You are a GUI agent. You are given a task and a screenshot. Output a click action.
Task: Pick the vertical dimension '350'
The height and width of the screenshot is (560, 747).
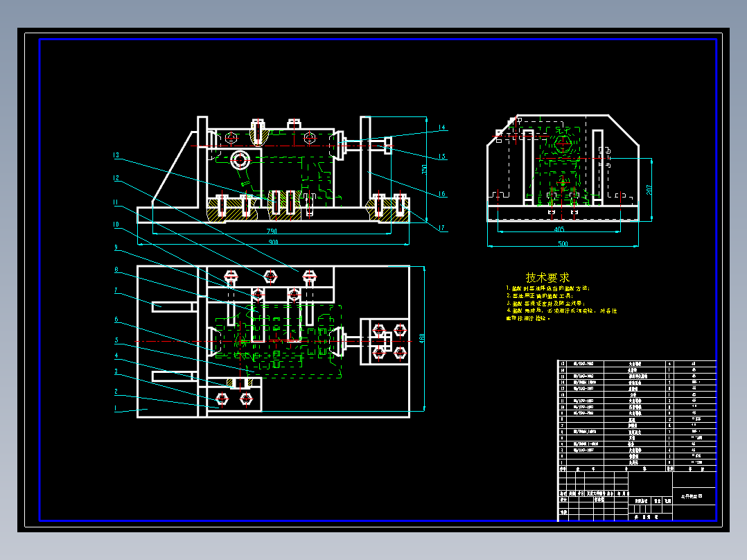click(424, 169)
